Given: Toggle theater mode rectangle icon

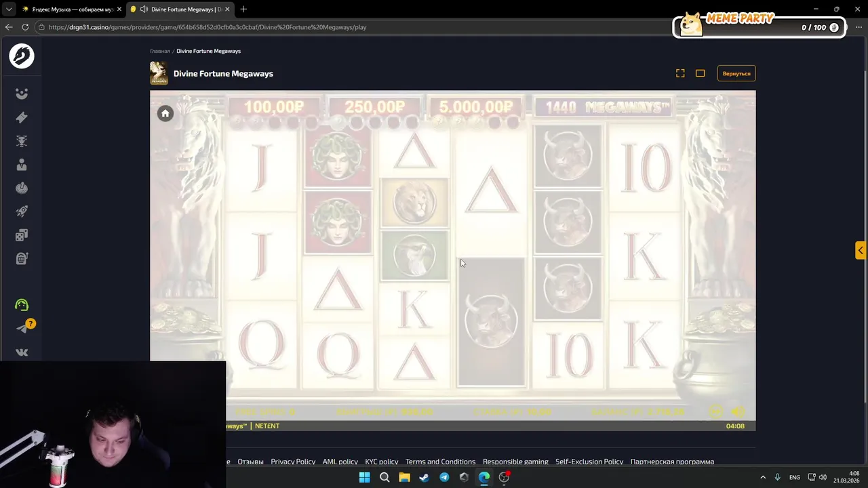Looking at the screenshot, I should click(x=701, y=73).
